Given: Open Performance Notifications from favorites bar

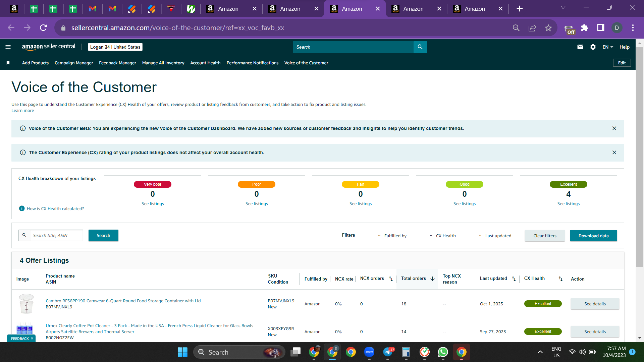Looking at the screenshot, I should pos(253,63).
